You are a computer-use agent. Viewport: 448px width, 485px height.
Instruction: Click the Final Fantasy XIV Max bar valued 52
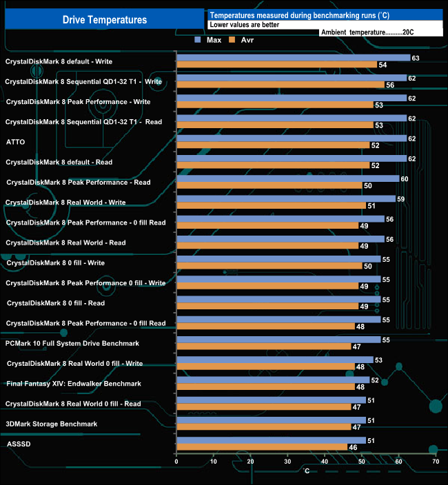[x=273, y=380]
